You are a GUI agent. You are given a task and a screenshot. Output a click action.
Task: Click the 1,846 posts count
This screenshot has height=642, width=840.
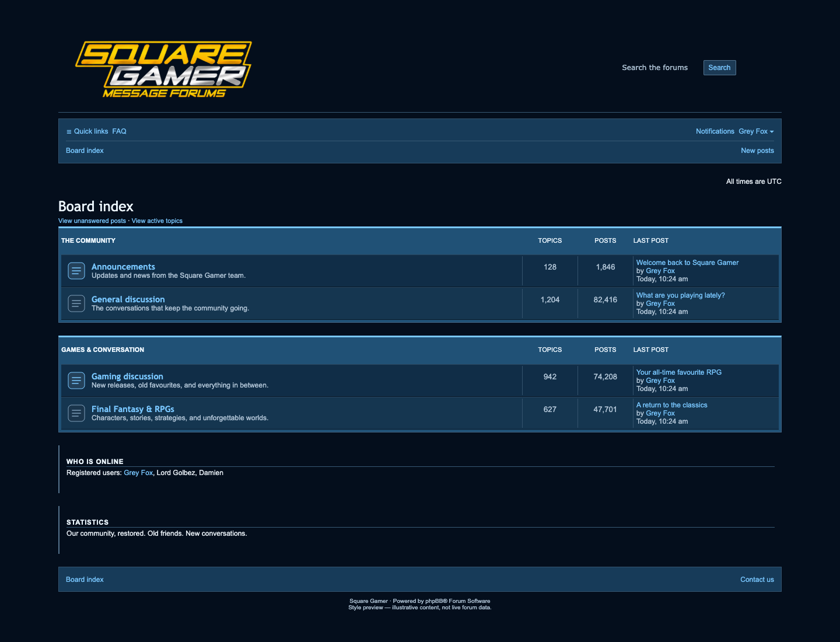pos(605,267)
